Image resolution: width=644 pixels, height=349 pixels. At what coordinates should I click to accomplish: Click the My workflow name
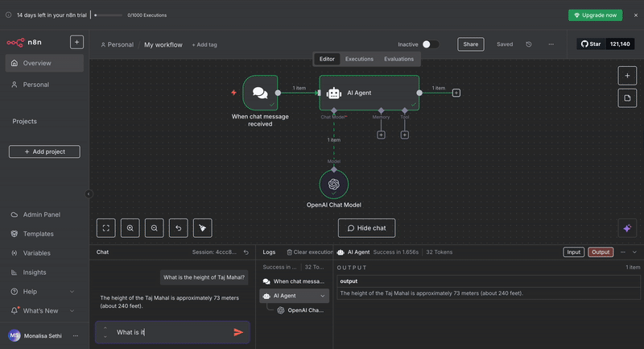(163, 45)
